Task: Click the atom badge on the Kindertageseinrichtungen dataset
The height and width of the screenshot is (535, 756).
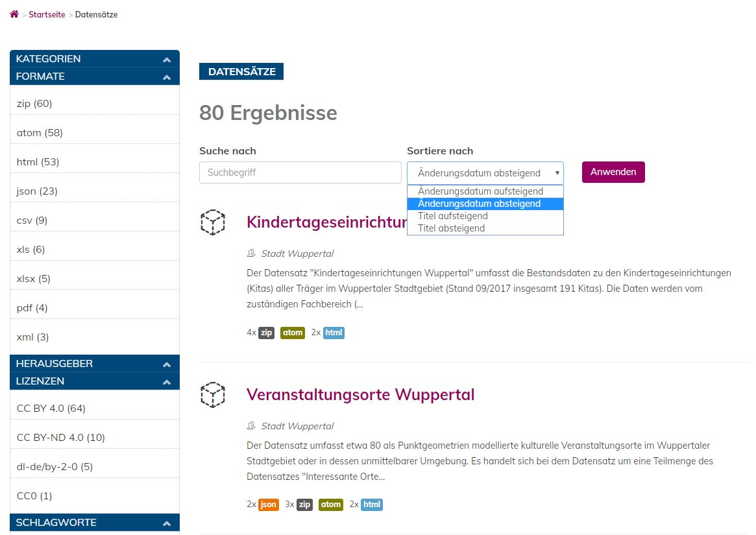Action: (x=293, y=332)
